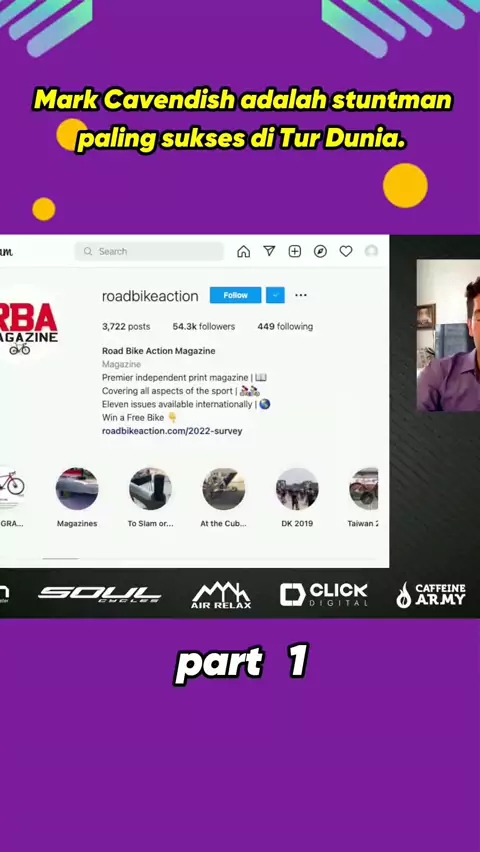The height and width of the screenshot is (852, 480).
Task: Click 'Premier independent print magazine' bio line
Action: [184, 377]
